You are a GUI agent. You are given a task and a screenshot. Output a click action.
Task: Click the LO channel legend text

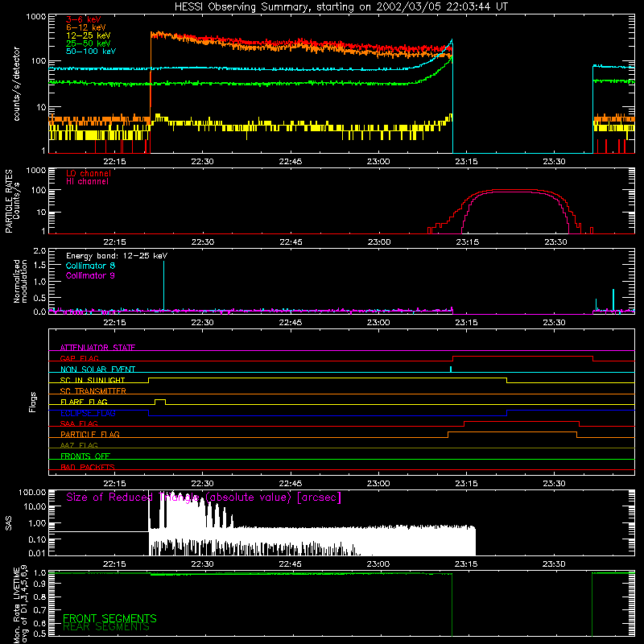click(89, 173)
